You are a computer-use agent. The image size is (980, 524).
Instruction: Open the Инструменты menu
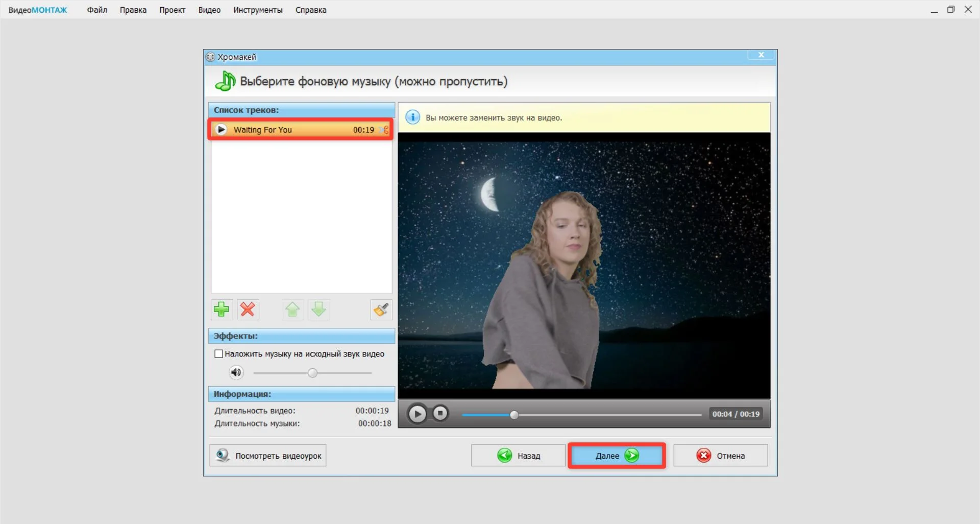(258, 10)
